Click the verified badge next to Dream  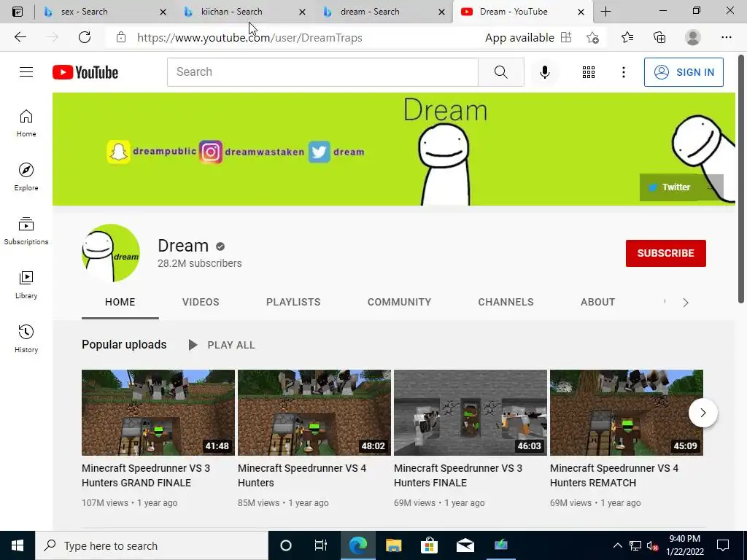(x=220, y=246)
